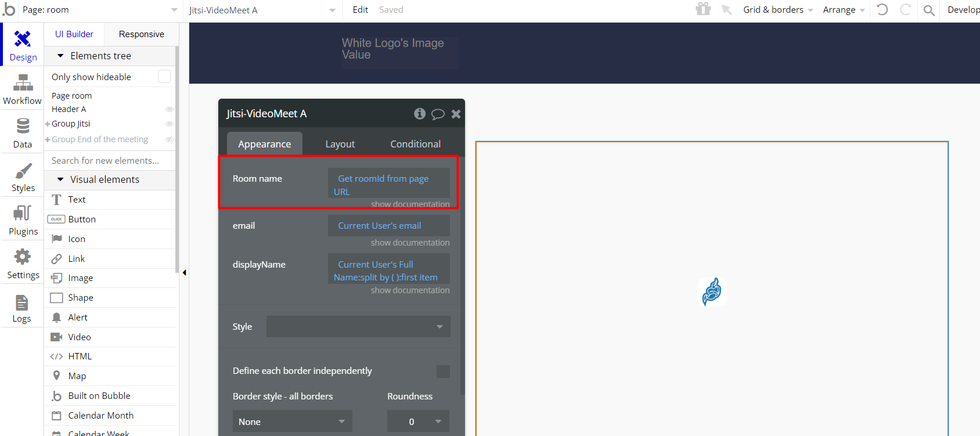Add a Button element
The width and height of the screenshot is (980, 436).
pos(110,219)
